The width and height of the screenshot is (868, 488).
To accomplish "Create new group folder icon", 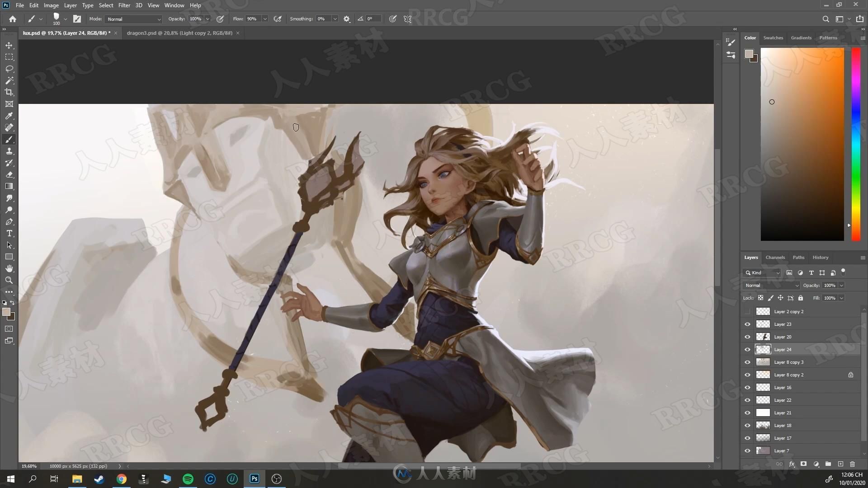I will pos(828,464).
